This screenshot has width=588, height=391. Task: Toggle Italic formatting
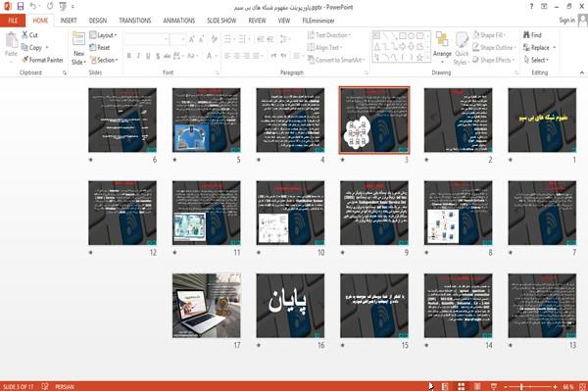click(138, 56)
